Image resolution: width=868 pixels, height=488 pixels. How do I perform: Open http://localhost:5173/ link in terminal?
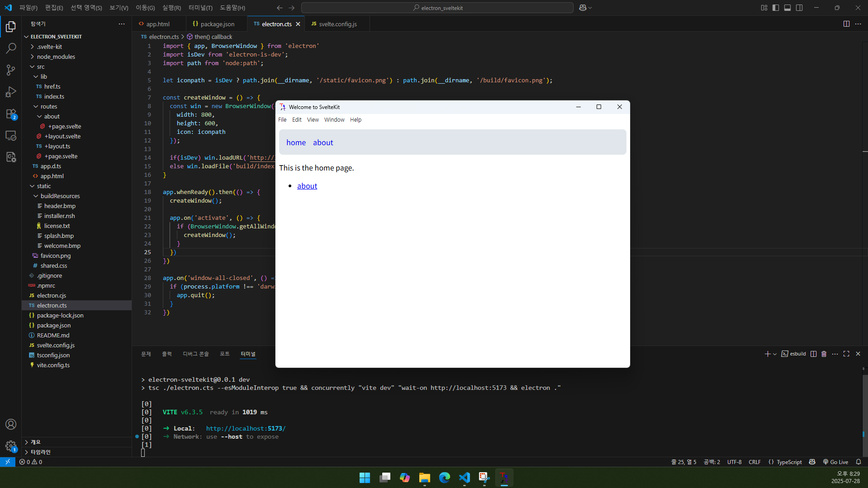246,428
